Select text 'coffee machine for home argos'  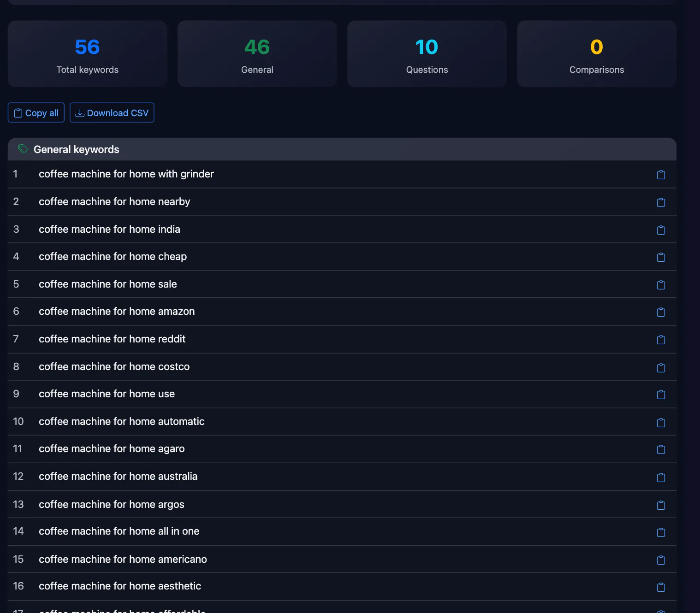click(x=112, y=505)
